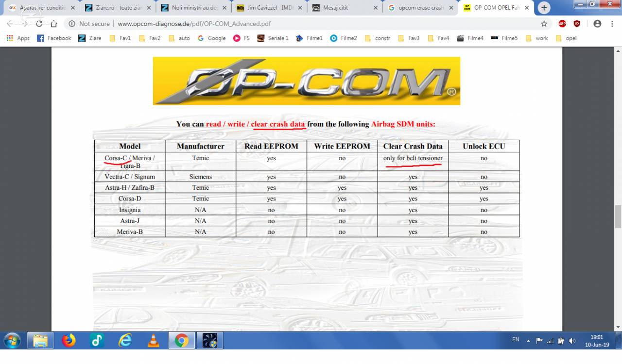Screen dimensions: 622x364
Task: Open the dark wolf-logo taskbar app
Action: pyautogui.click(x=210, y=341)
